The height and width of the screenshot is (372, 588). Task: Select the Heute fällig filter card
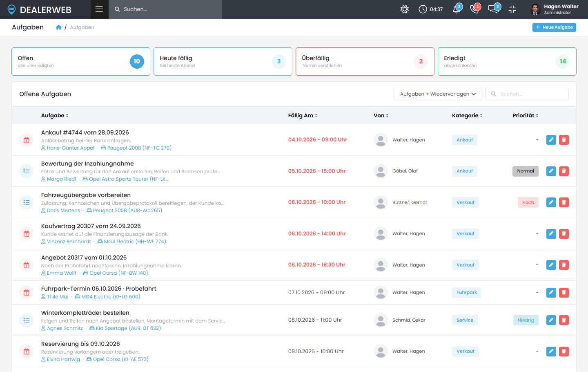pos(223,61)
